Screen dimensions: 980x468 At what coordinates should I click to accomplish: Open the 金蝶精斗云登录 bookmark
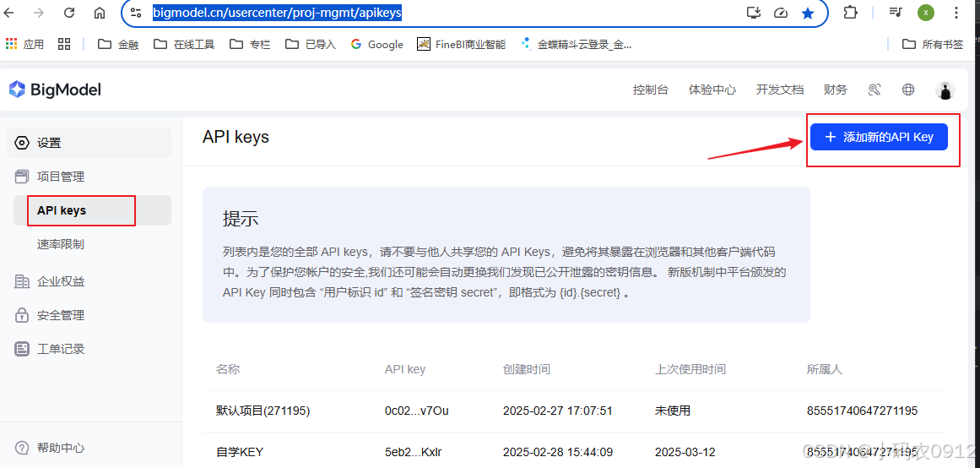pos(577,45)
